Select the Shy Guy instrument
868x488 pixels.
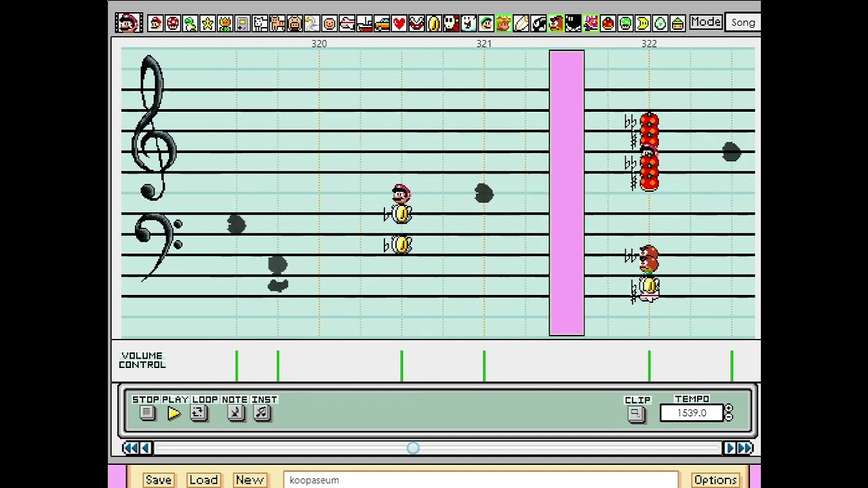click(x=451, y=24)
